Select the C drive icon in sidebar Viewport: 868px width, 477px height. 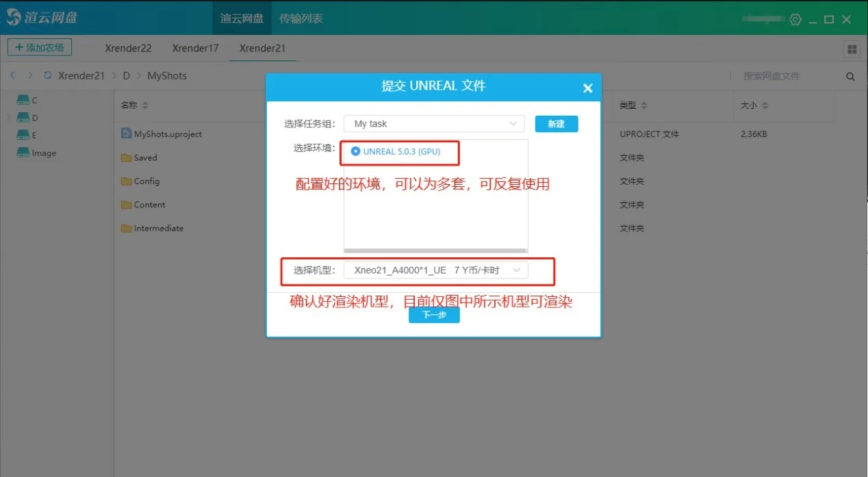pos(23,100)
